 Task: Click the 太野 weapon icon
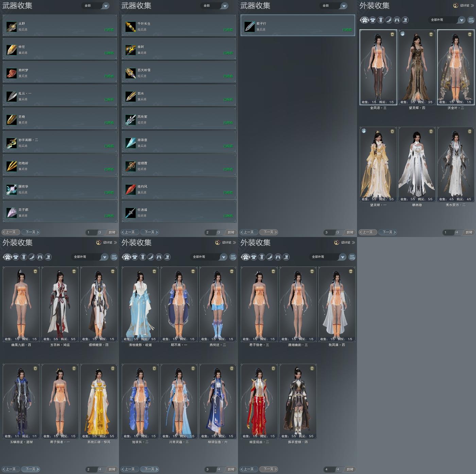pos(12,27)
